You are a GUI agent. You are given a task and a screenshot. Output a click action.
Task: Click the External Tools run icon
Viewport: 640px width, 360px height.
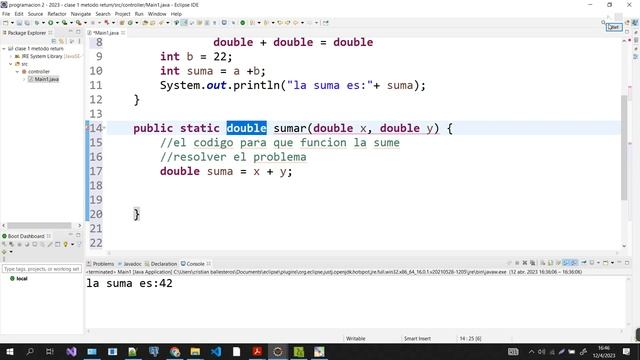tap(78, 23)
